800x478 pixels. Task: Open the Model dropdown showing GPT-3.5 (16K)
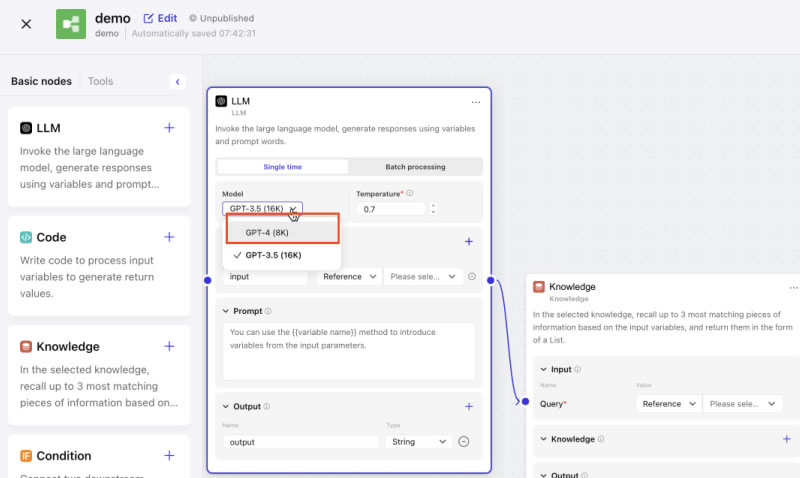coord(262,209)
